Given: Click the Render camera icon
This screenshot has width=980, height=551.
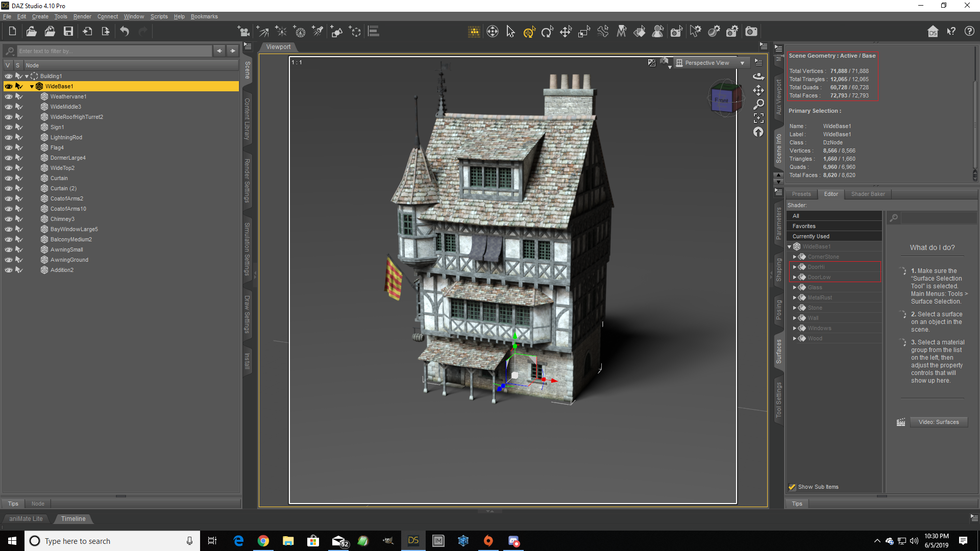Looking at the screenshot, I should click(751, 32).
